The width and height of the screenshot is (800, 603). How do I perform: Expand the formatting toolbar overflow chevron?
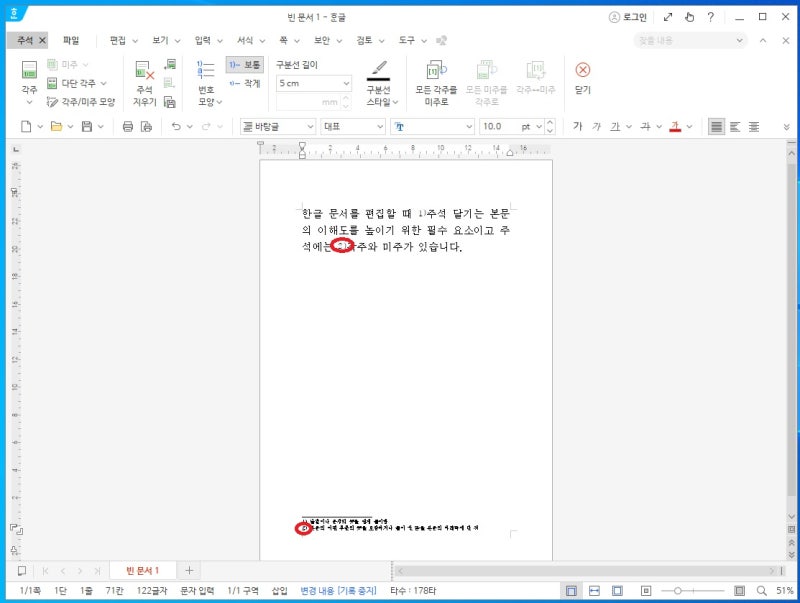coord(786,127)
